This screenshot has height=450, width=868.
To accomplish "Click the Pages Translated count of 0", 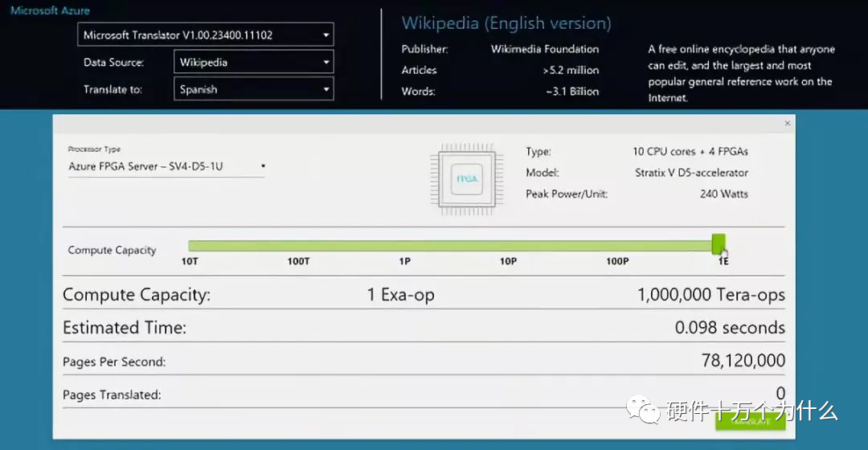I will [x=780, y=393].
